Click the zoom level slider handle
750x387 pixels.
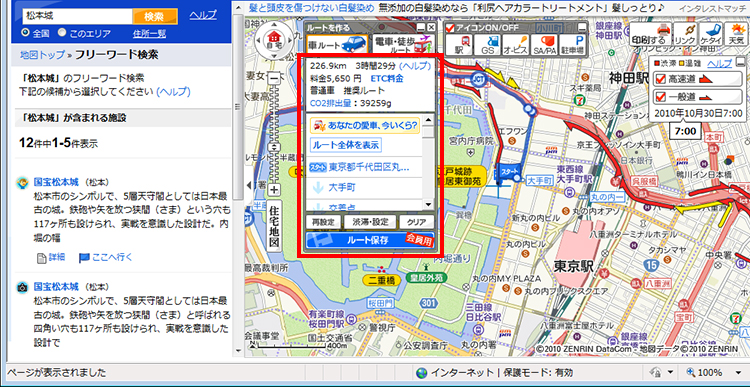pyautogui.click(x=274, y=147)
